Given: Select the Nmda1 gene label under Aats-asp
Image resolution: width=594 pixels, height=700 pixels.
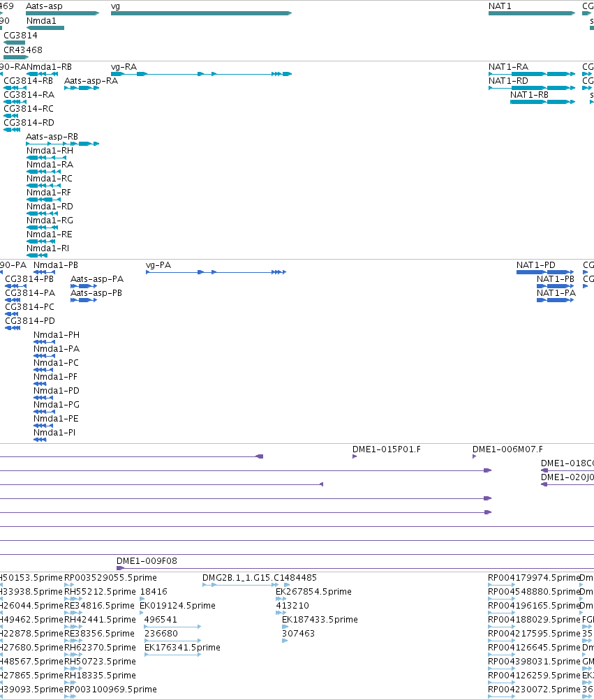Looking at the screenshot, I should 41,21.
